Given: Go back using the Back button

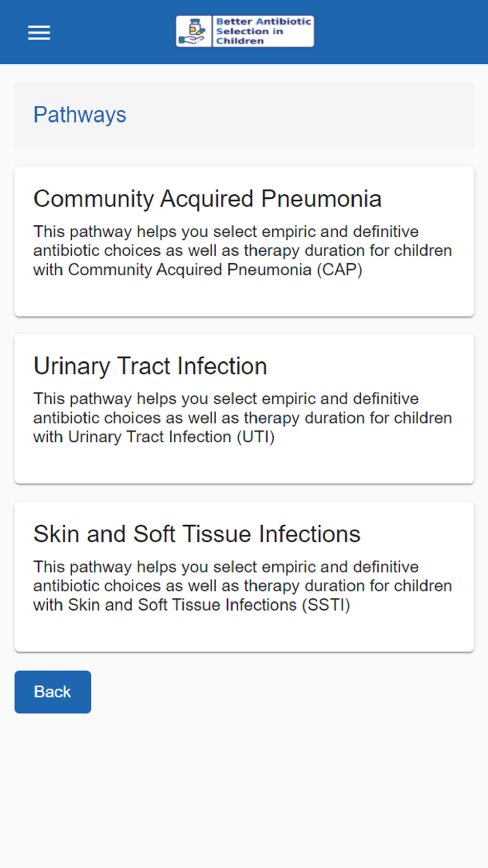Looking at the screenshot, I should [x=53, y=692].
